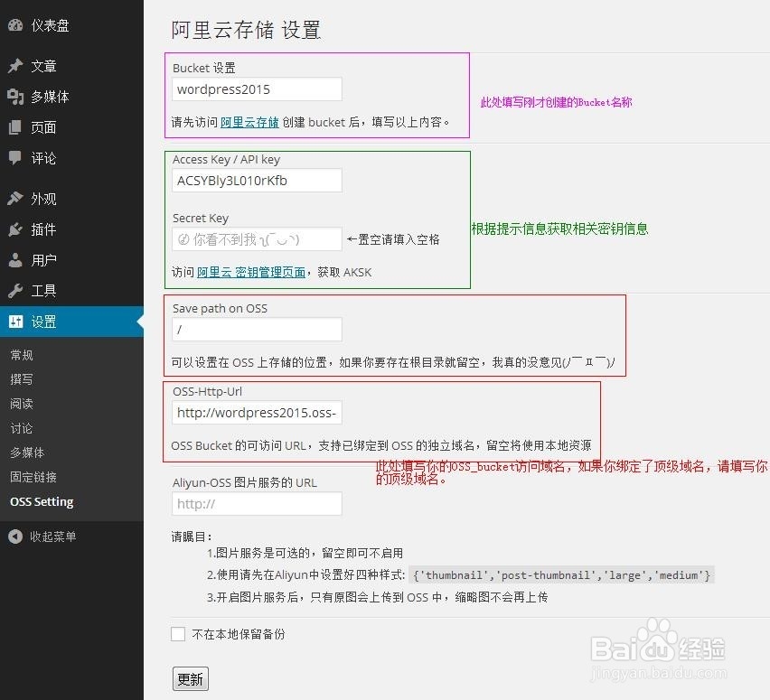The width and height of the screenshot is (770, 700).
Task: Click the Tools wrench icon
Action: click(x=15, y=291)
